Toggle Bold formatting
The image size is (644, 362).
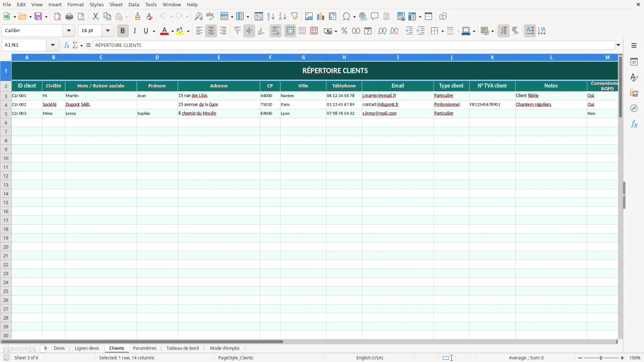point(122,31)
